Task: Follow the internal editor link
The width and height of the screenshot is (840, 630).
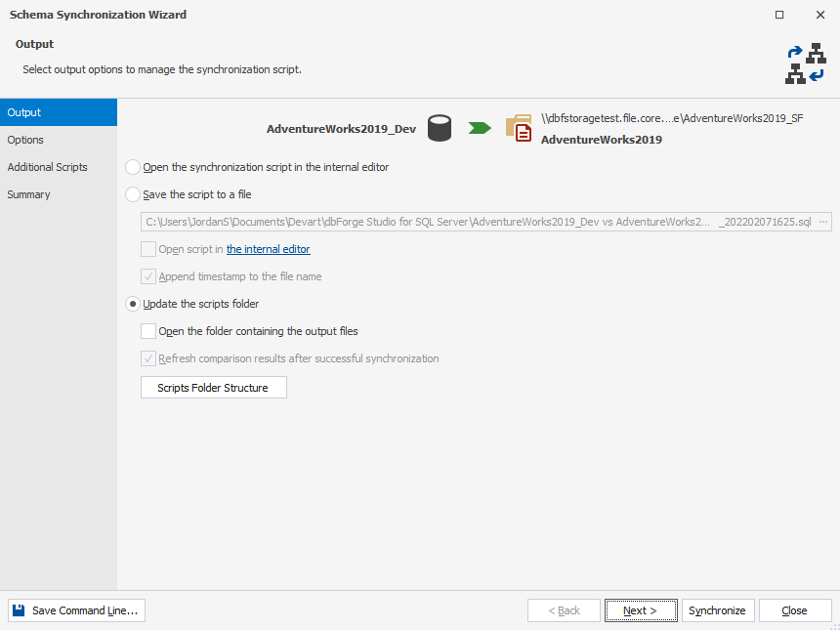Action: 269,249
